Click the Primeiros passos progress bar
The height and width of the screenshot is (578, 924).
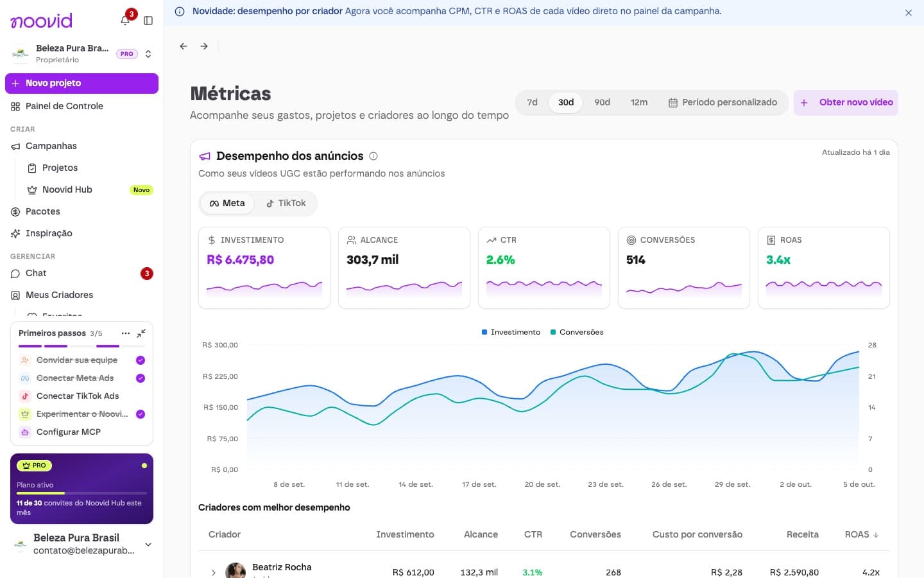(81, 346)
